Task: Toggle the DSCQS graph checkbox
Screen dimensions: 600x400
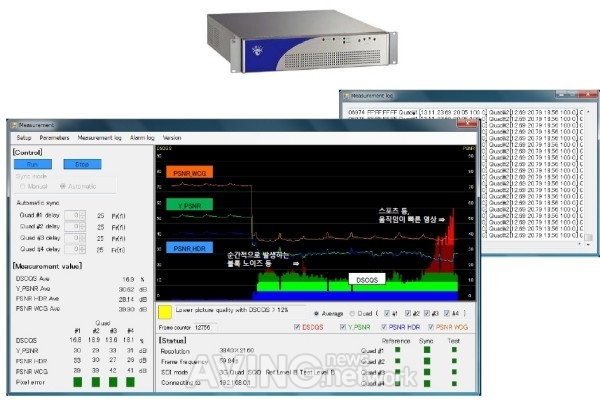Action: click(297, 327)
